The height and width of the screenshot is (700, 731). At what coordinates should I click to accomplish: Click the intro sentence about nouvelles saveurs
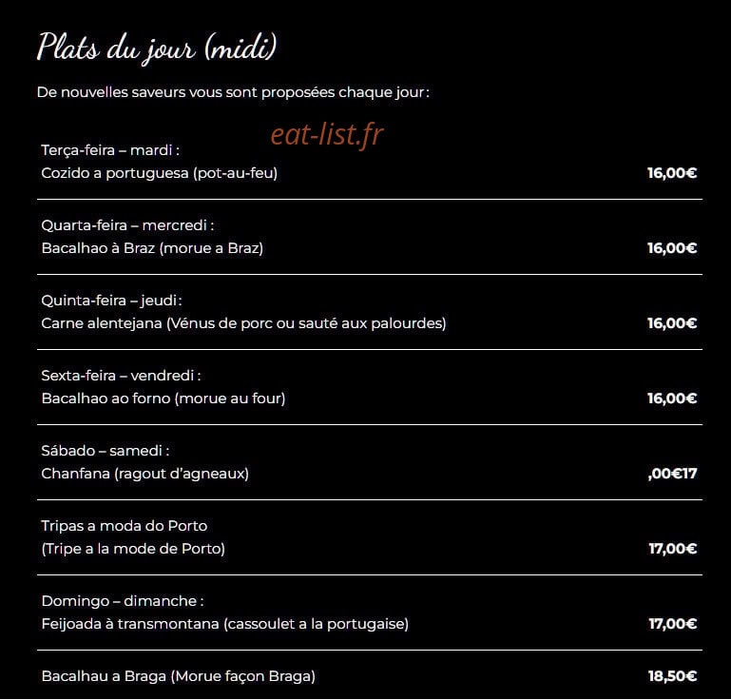[x=233, y=93]
